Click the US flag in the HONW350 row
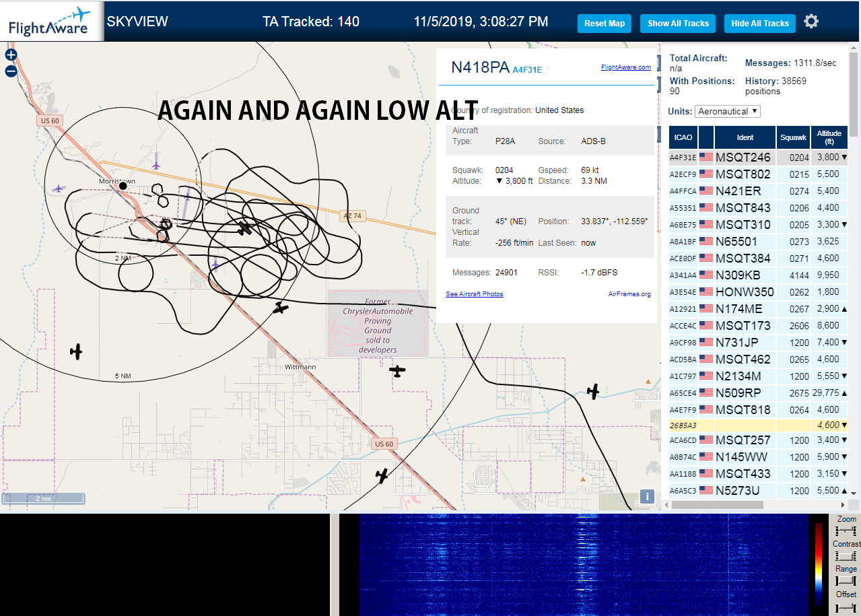861x616 pixels. (x=706, y=292)
